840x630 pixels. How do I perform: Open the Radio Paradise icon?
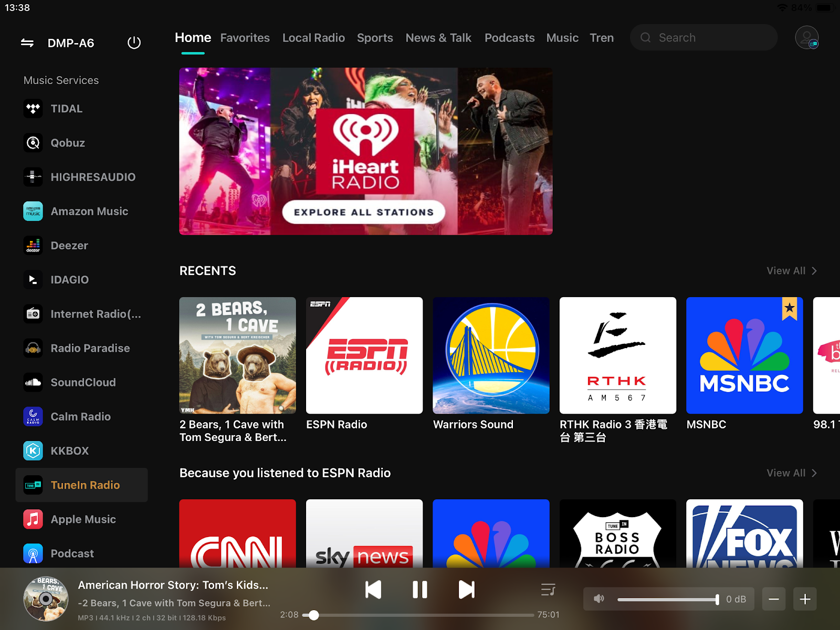pyautogui.click(x=33, y=348)
